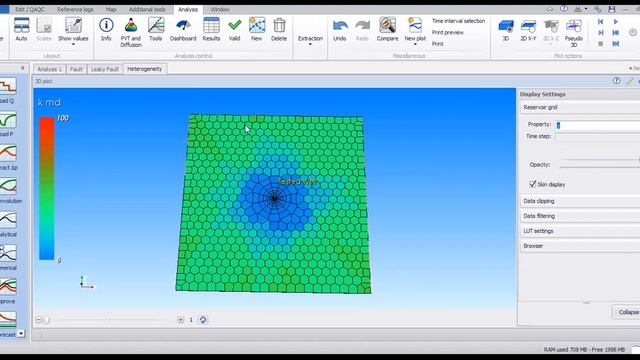Screen dimensions: 640x360
Task: Open help icon in 3D plot header
Action: pyautogui.click(x=616, y=81)
